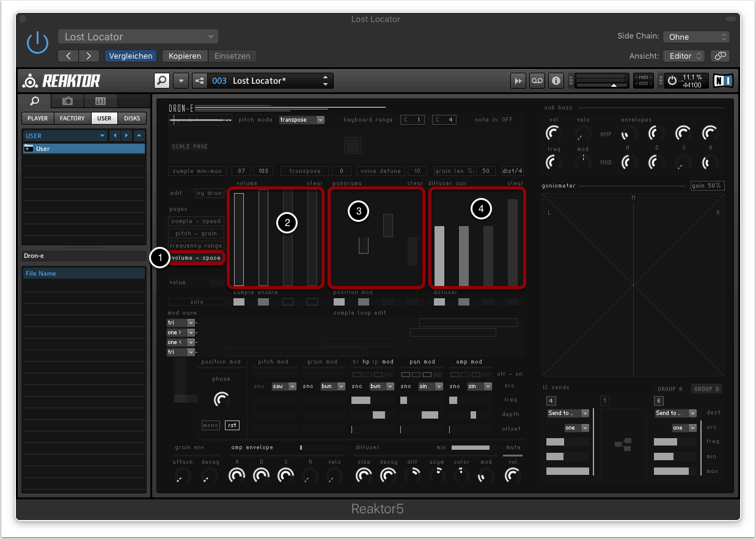Viewport: 756px width, 539px height.
Task: Click the Kopieren button
Action: (185, 56)
